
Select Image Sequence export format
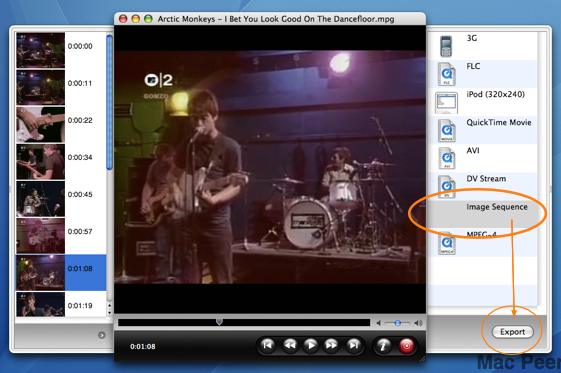[483, 214]
